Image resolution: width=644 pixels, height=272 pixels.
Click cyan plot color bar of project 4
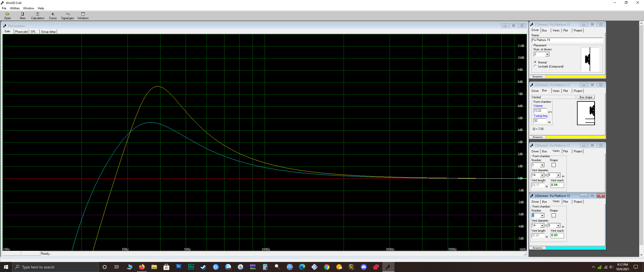pos(575,248)
